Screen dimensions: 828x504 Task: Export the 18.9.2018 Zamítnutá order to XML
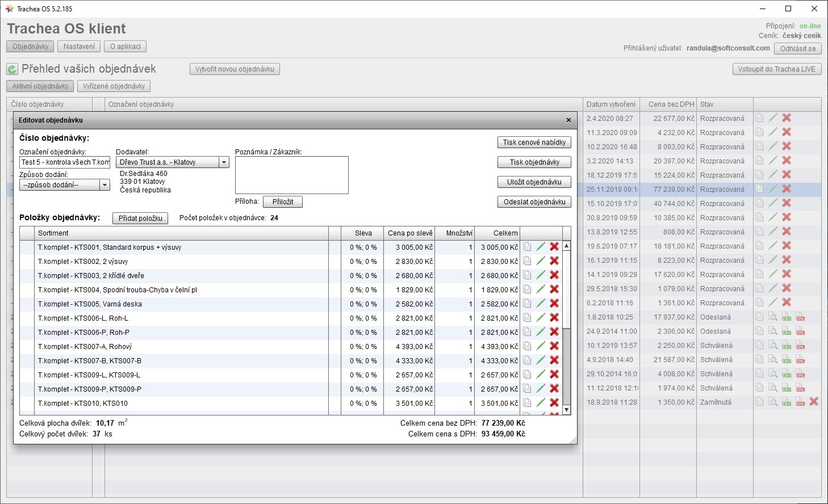tap(800, 402)
